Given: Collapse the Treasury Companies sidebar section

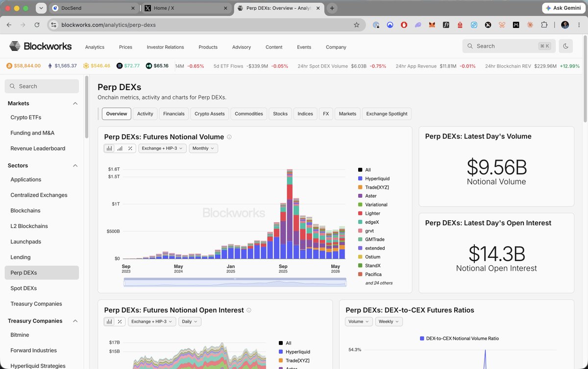Looking at the screenshot, I should point(75,321).
